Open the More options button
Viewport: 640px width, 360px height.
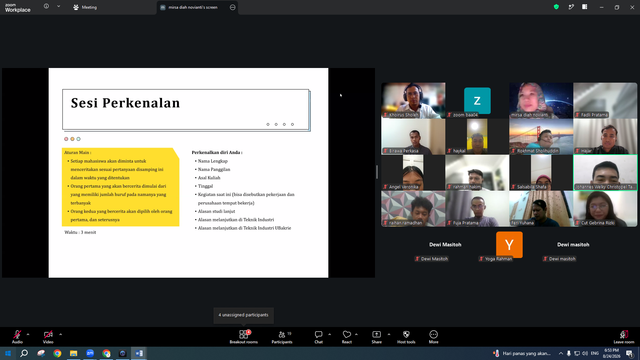point(433,337)
